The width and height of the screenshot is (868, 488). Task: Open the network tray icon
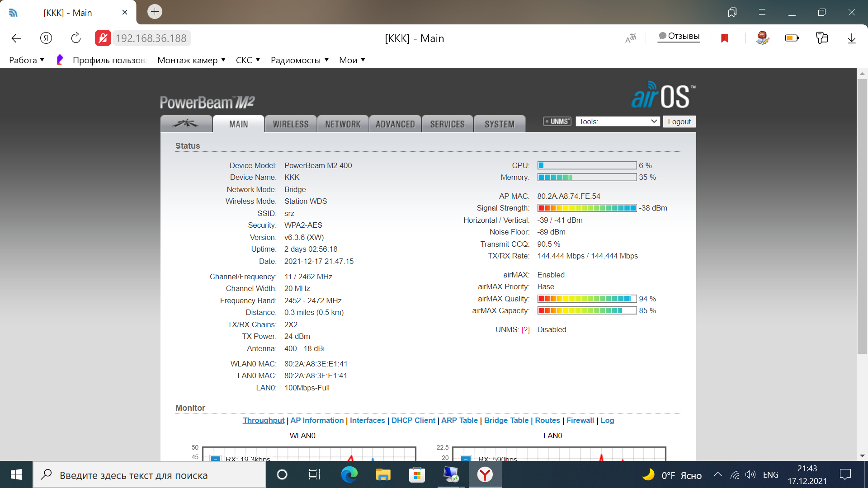[735, 474]
